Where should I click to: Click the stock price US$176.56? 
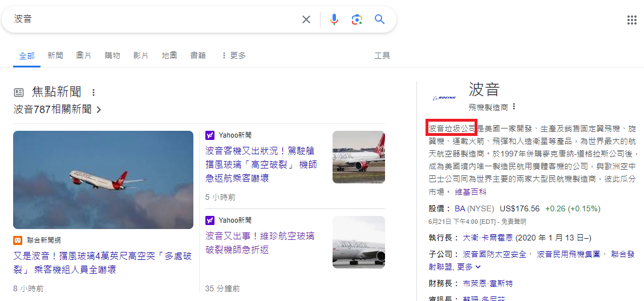520,208
